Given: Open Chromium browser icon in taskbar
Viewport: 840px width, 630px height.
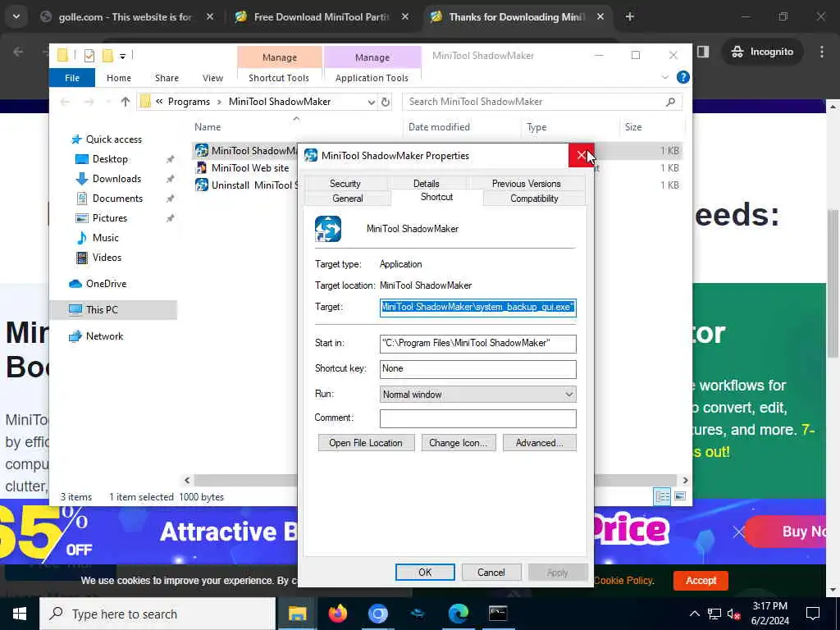Looking at the screenshot, I should [377, 614].
